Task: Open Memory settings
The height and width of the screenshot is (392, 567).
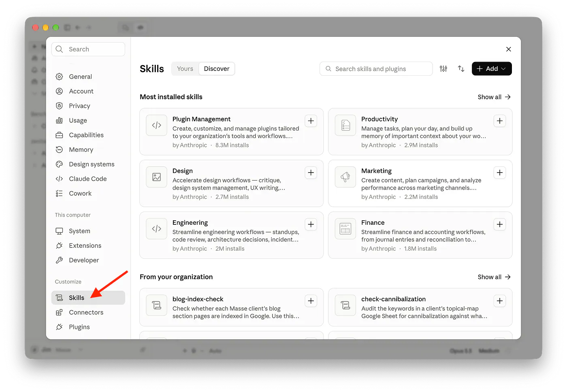Action: click(88, 149)
